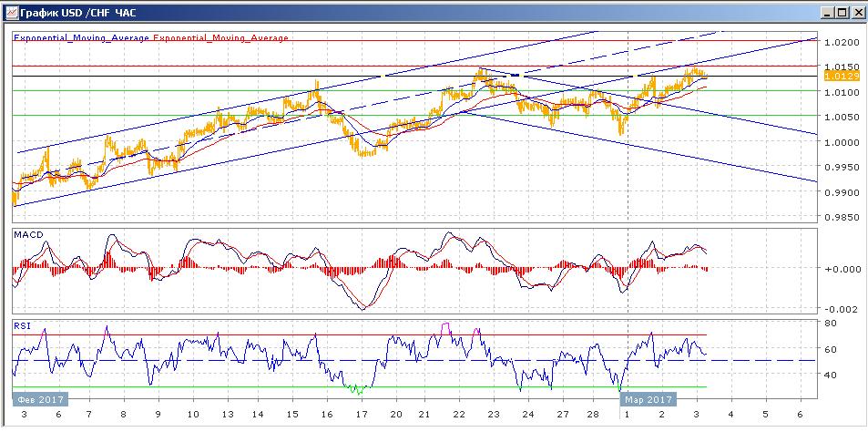Click date label 7 on time axis

tap(89, 415)
